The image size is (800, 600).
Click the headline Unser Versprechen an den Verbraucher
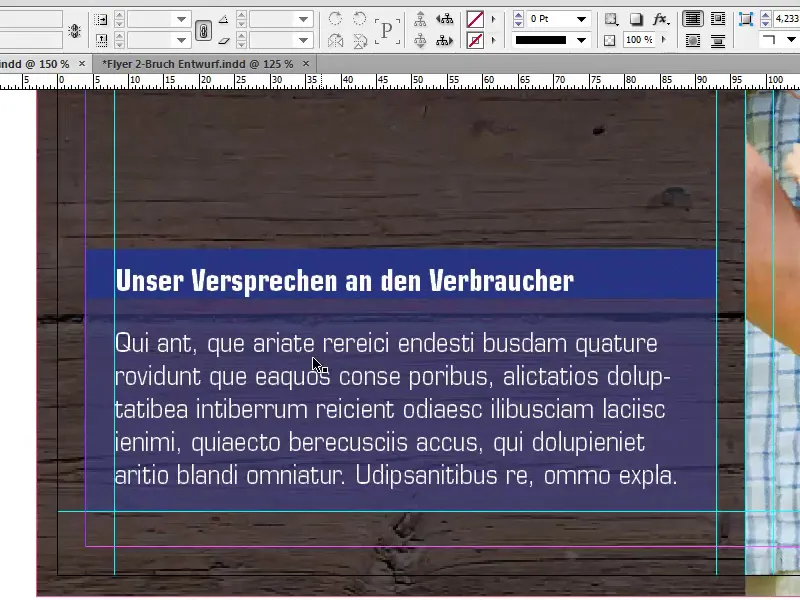[x=344, y=281]
